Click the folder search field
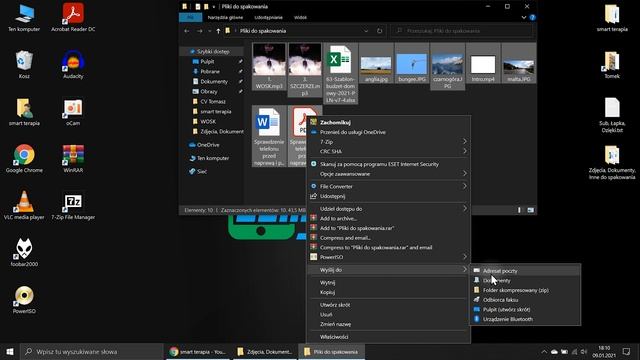 click(x=462, y=31)
